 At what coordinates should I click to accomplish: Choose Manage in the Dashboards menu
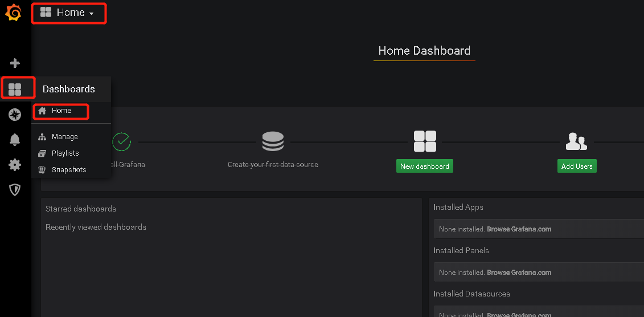64,137
